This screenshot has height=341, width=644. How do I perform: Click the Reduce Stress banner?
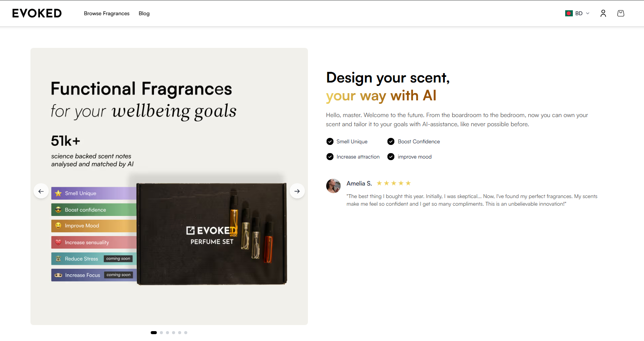pos(94,259)
